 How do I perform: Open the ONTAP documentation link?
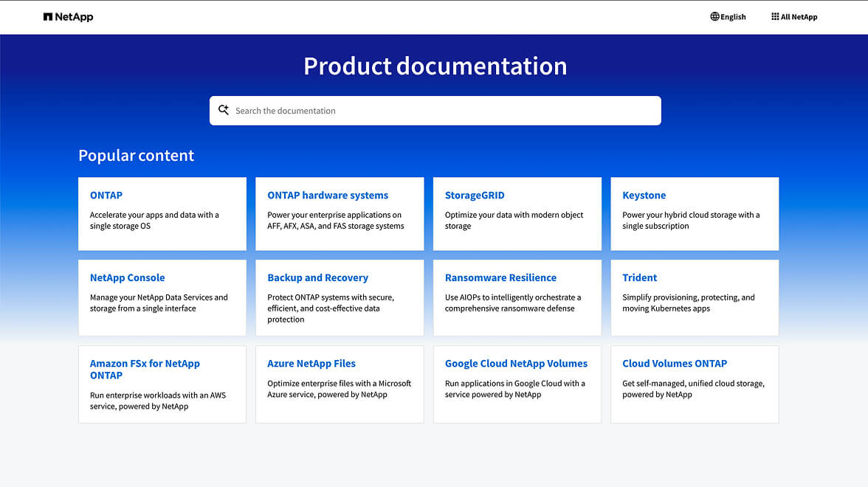106,196
